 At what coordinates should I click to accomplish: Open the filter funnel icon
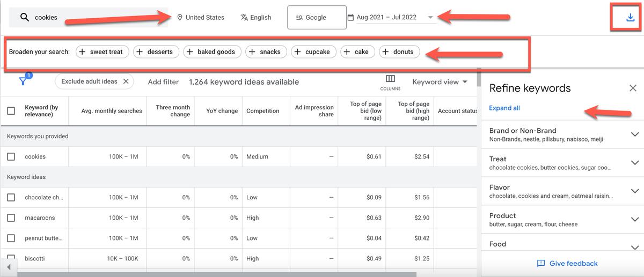23,81
